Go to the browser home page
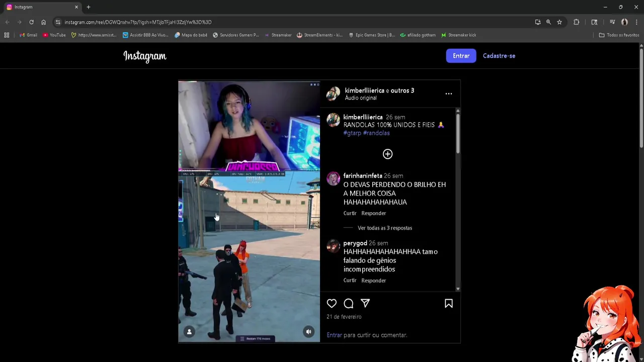The image size is (644, 362). pyautogui.click(x=44, y=22)
